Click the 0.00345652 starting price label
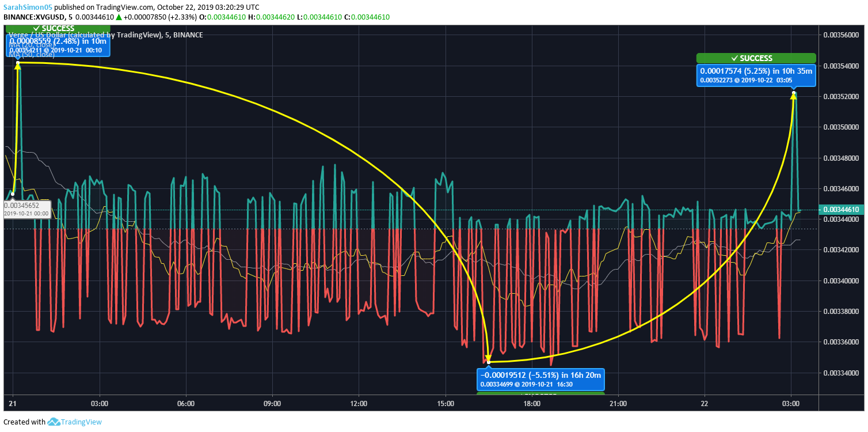 (21, 205)
